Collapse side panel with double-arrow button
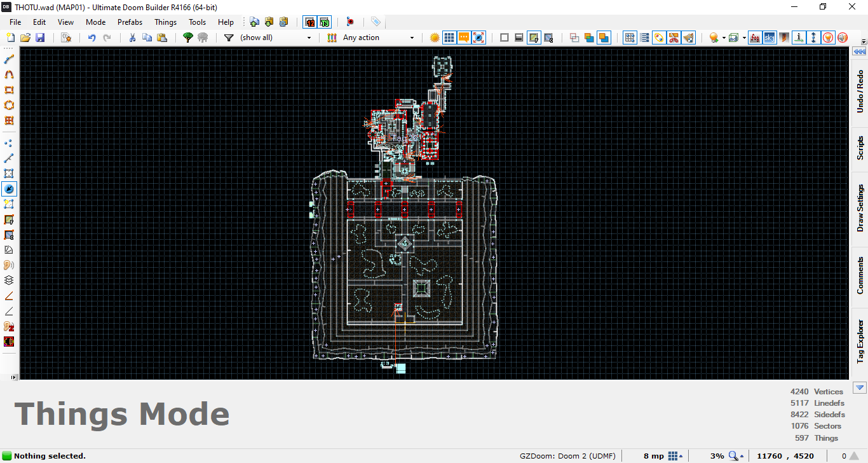The image size is (868, 463). pos(859,53)
